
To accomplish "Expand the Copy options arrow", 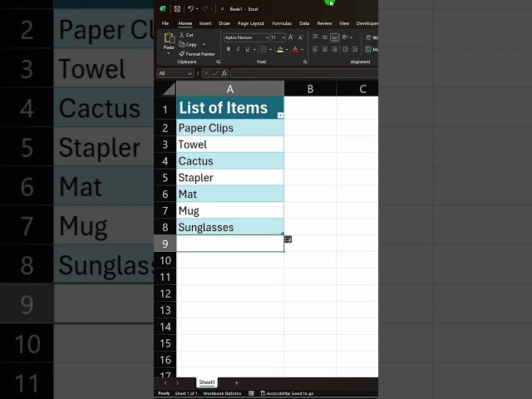I will pos(204,44).
